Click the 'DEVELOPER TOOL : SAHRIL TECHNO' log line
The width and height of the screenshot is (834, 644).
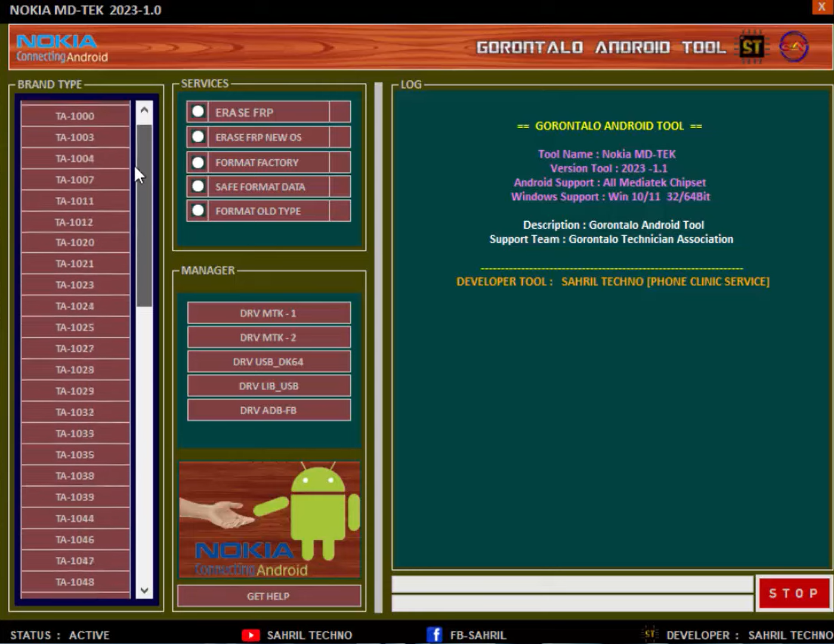pos(613,281)
